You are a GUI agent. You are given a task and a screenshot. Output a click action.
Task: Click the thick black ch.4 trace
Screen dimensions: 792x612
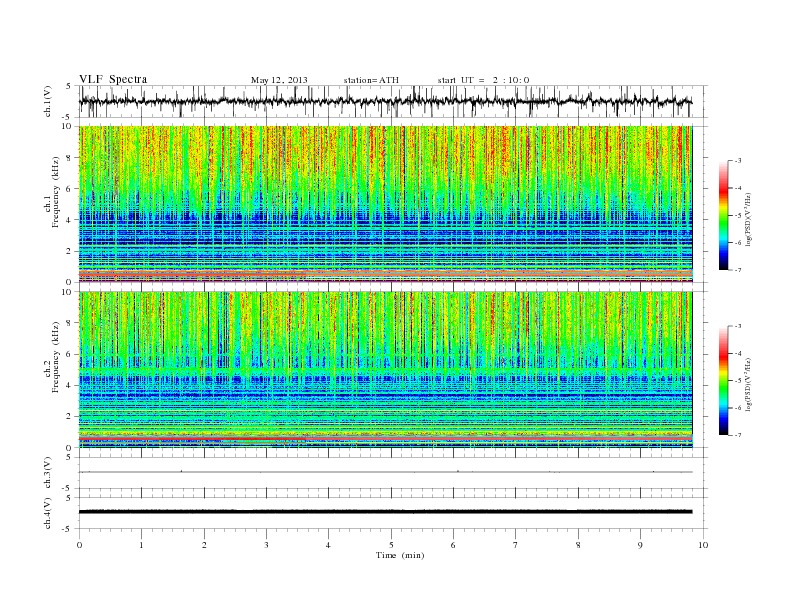(385, 512)
